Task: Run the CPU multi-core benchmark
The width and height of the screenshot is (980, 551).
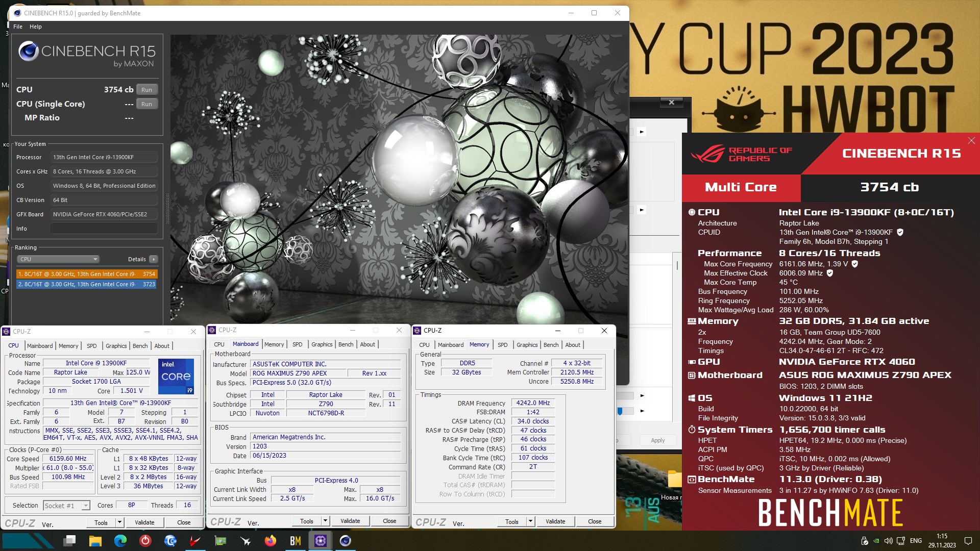Action: click(x=147, y=90)
